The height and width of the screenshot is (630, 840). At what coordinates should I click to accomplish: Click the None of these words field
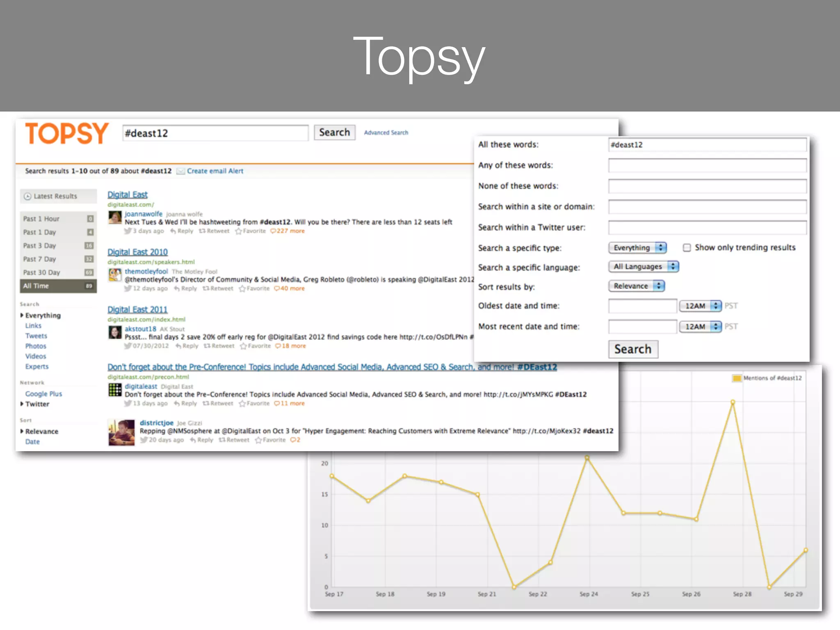coord(708,186)
